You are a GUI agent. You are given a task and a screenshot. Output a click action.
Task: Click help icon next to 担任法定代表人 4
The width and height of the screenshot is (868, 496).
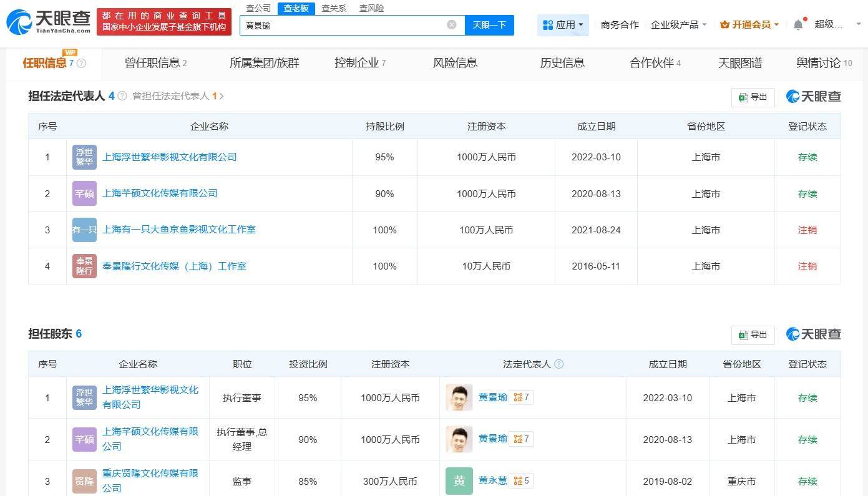tap(122, 96)
